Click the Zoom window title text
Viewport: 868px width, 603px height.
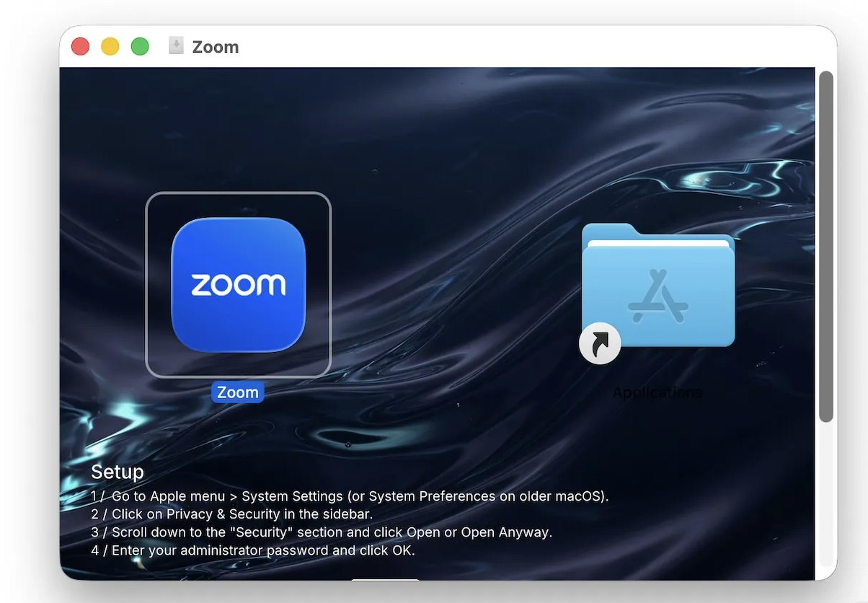click(216, 47)
